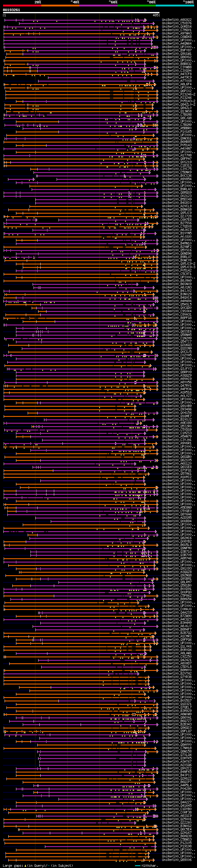Select hit label UniRef100_A5AN79

coord(177,436)
